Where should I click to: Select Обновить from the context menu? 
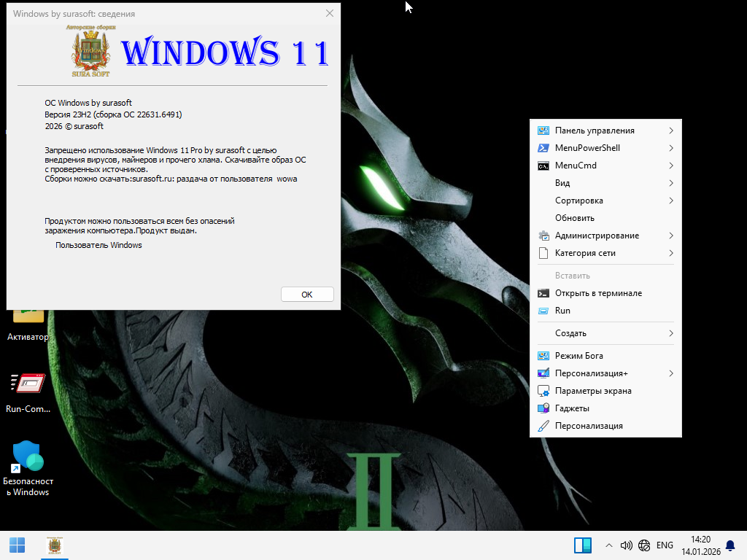[575, 218]
